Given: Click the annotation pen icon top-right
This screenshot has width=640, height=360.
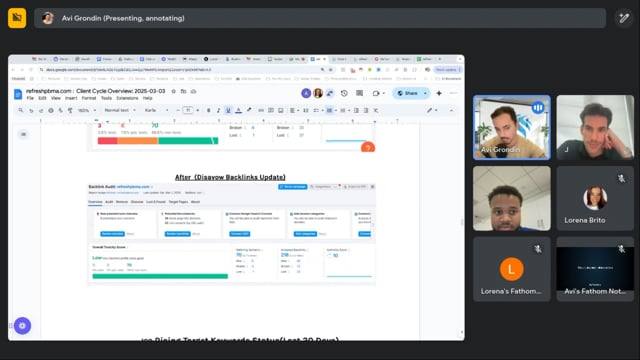Looking at the screenshot, I should pos(624,18).
